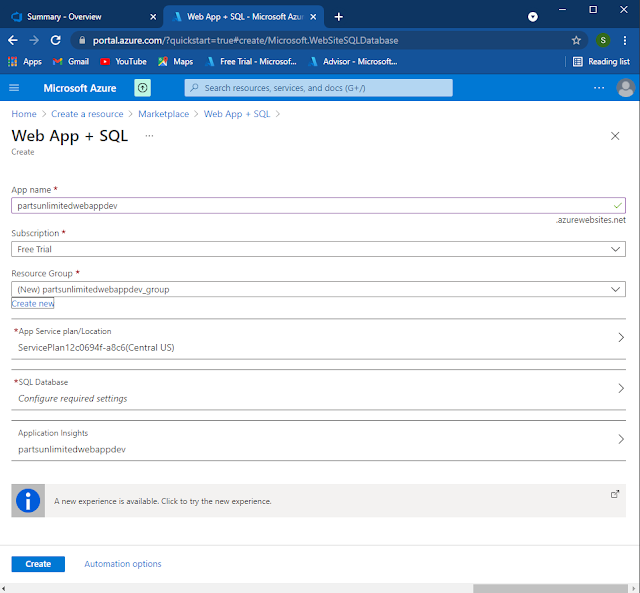Close the Web App + SQL blade
Image resolution: width=640 pixels, height=593 pixels.
pyautogui.click(x=615, y=136)
